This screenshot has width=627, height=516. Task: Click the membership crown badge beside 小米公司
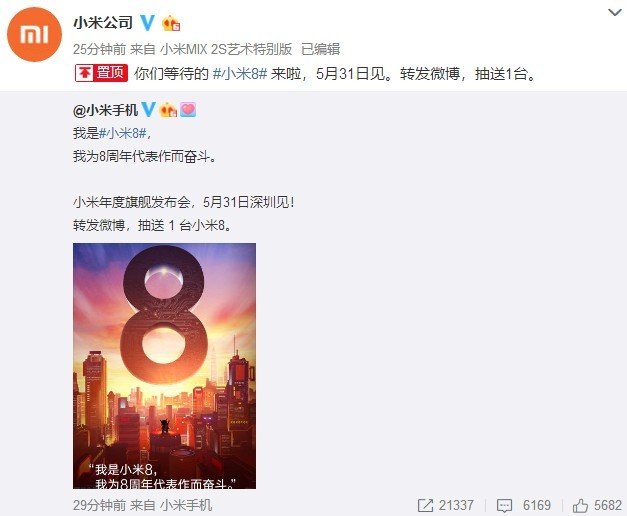click(x=171, y=23)
